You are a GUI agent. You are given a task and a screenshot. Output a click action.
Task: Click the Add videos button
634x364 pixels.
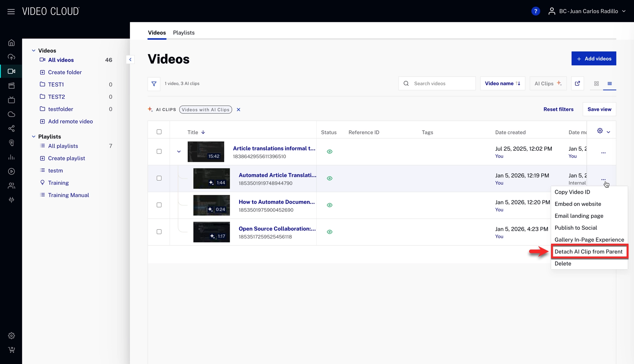pyautogui.click(x=593, y=59)
